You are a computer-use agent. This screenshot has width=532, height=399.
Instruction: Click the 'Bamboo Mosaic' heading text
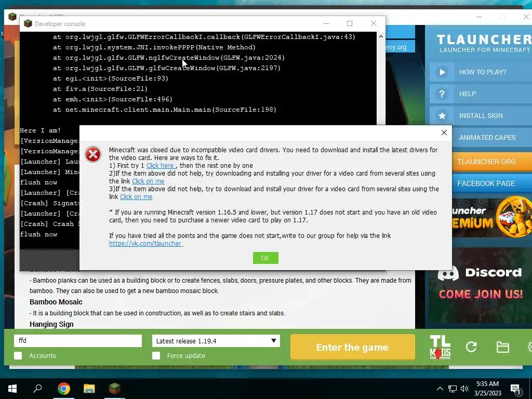coord(56,302)
